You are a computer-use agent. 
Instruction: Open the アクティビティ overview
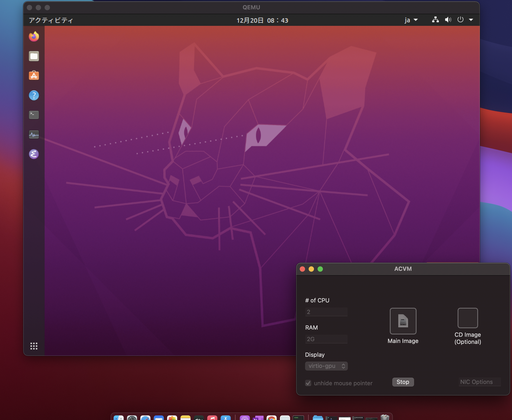click(51, 20)
